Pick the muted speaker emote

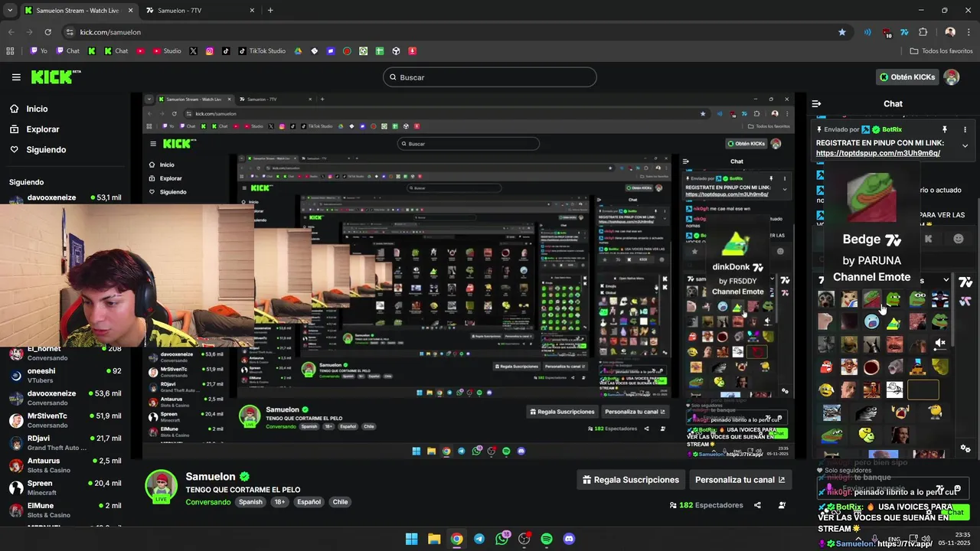[x=940, y=344]
